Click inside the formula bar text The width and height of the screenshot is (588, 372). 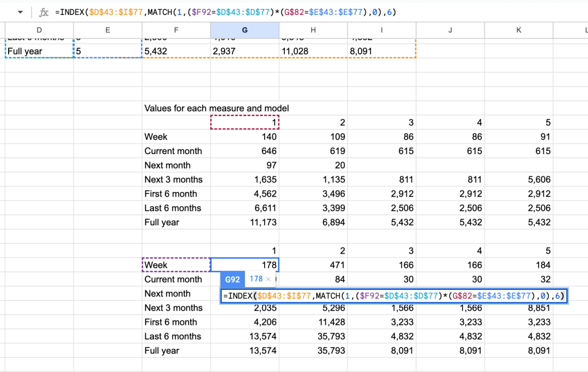(x=230, y=12)
